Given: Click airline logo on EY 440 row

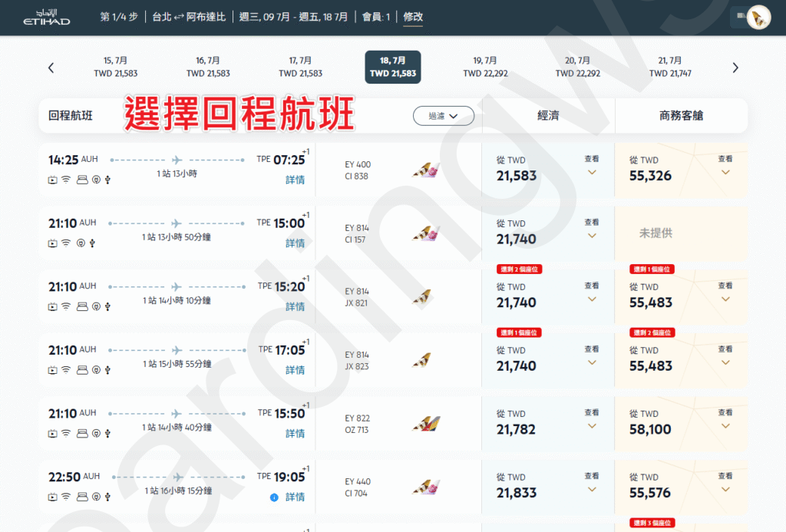Looking at the screenshot, I should 425,487.
